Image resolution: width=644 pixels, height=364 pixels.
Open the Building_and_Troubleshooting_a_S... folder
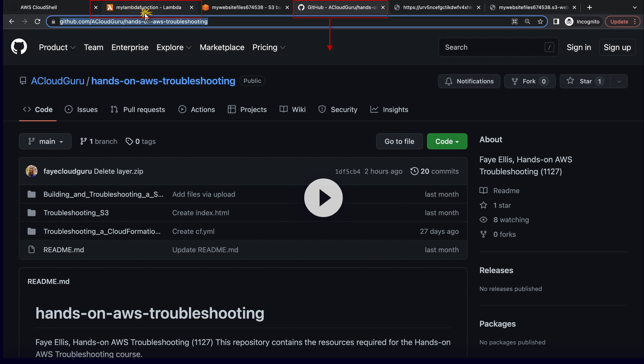(103, 194)
